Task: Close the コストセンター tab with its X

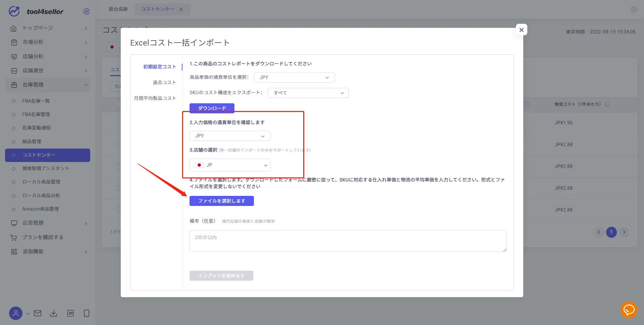Action: click(181, 9)
